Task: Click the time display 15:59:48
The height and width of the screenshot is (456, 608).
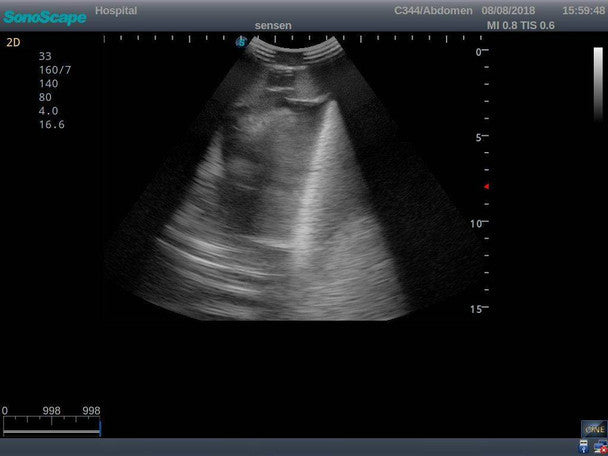Action: pos(584,11)
